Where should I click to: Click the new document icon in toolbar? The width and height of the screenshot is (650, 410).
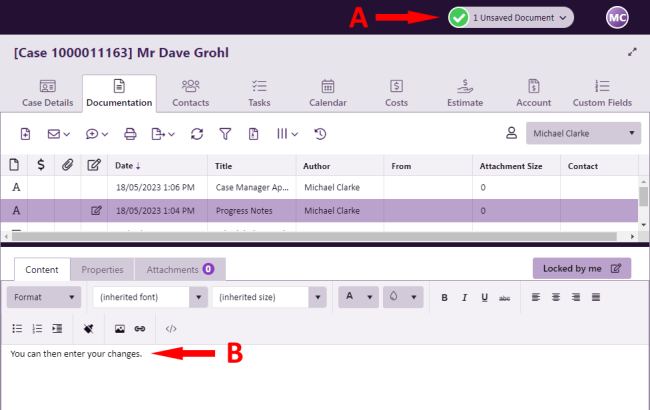[25, 133]
